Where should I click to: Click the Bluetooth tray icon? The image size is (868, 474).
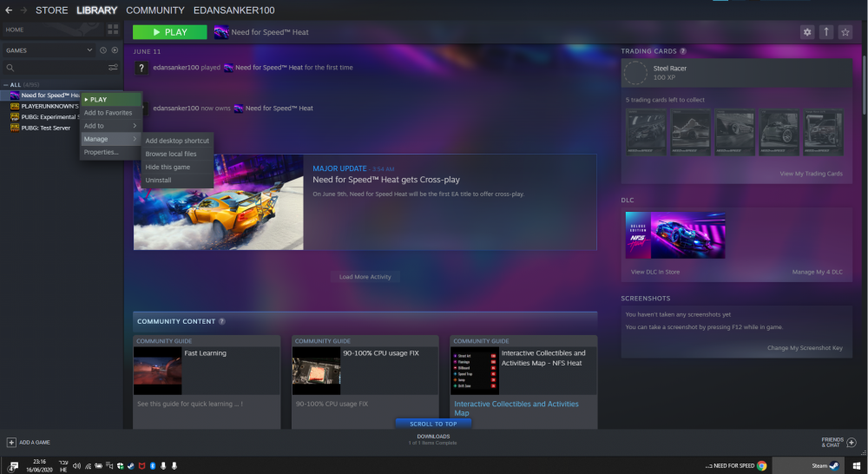(153, 465)
